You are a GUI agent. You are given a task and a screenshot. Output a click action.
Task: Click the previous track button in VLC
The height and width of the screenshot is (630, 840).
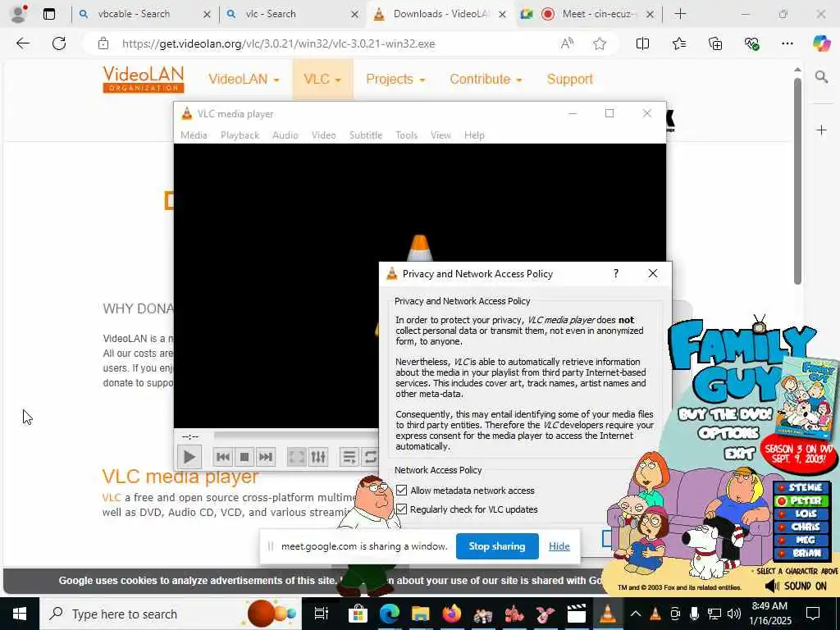point(223,457)
